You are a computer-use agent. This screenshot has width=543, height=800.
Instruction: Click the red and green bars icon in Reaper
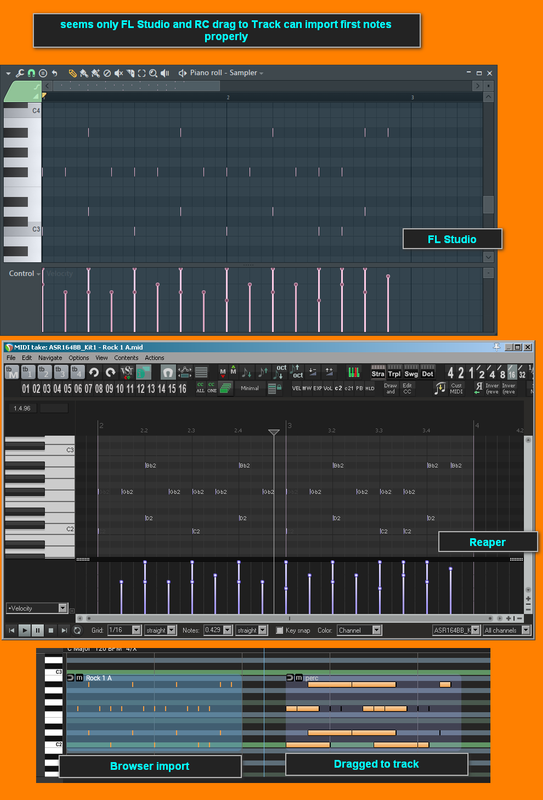(353, 372)
